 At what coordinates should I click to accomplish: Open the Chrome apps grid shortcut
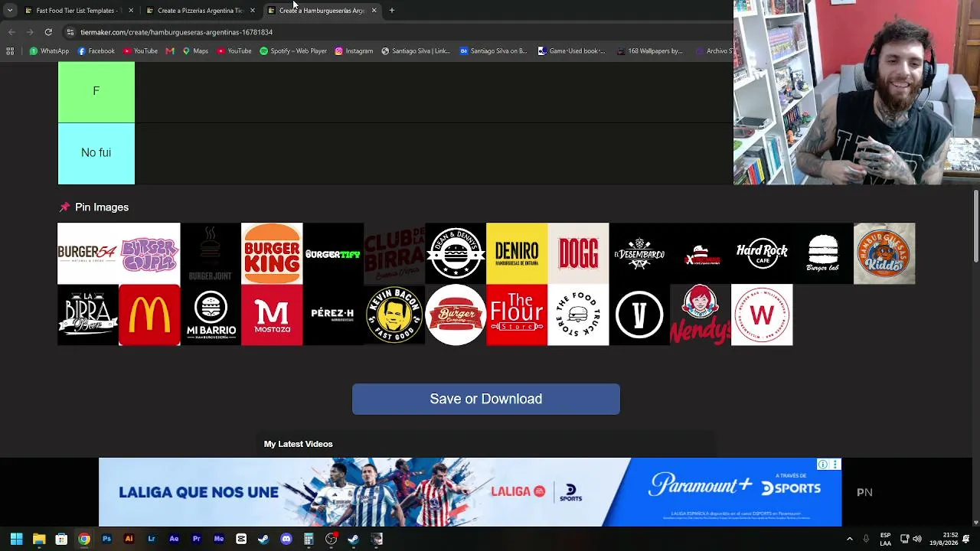tap(10, 51)
